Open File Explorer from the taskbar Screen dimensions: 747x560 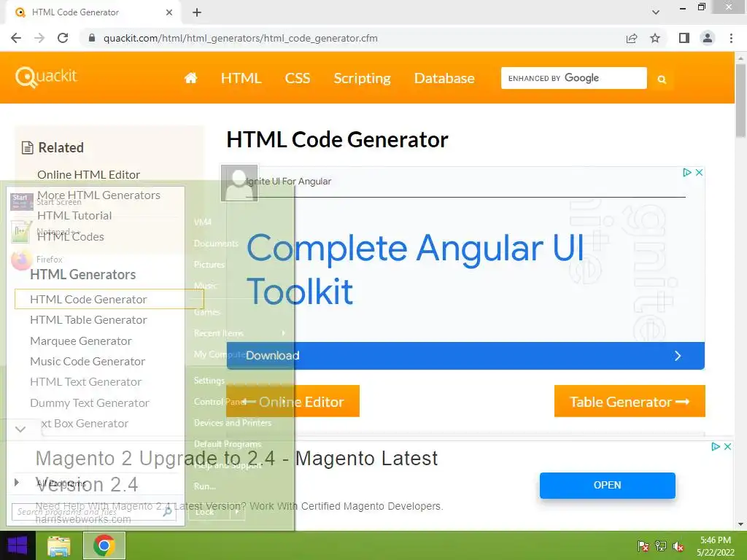pos(59,546)
